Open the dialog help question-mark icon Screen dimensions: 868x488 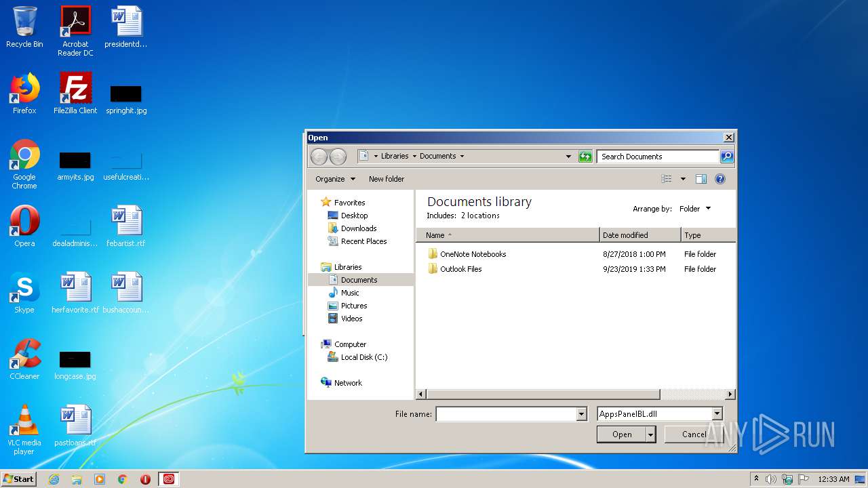pos(720,179)
